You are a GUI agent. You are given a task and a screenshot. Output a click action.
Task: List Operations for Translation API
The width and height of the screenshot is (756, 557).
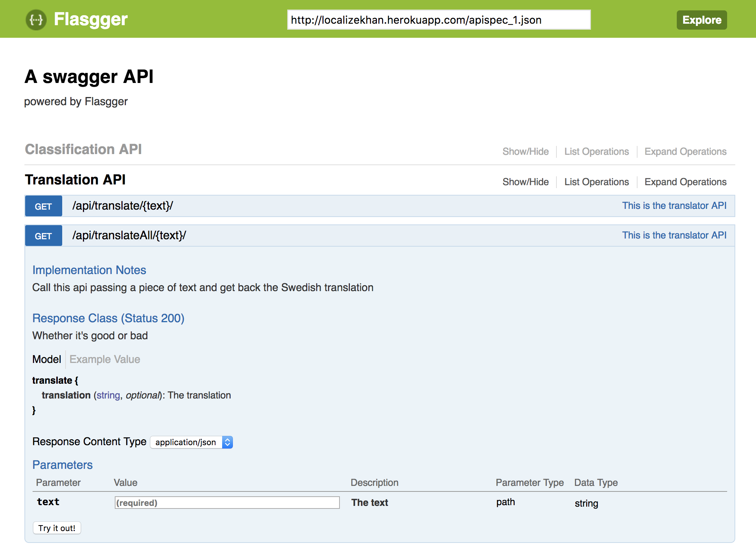click(596, 182)
